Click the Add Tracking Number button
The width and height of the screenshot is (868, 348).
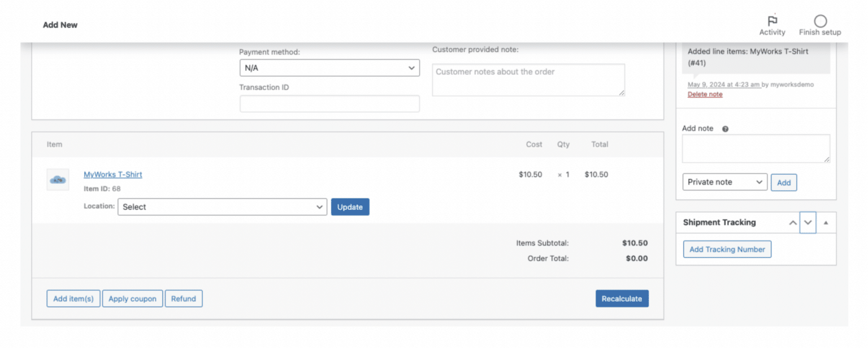(x=727, y=249)
